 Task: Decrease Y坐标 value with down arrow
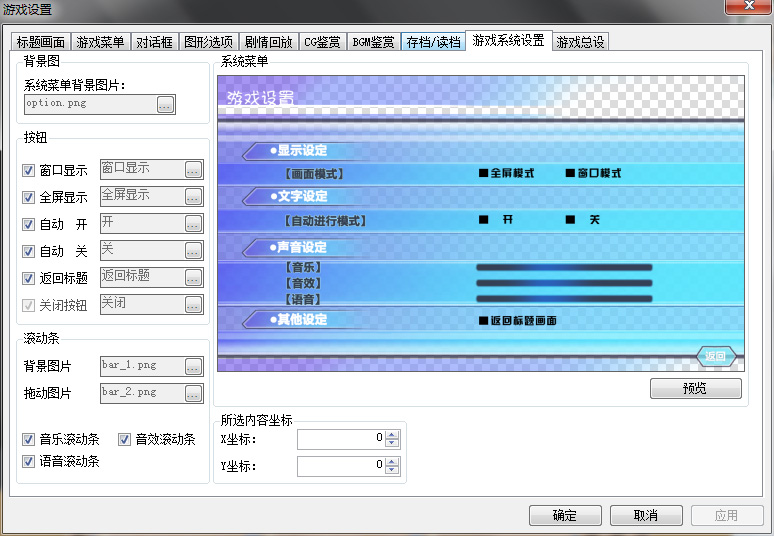coord(392,469)
